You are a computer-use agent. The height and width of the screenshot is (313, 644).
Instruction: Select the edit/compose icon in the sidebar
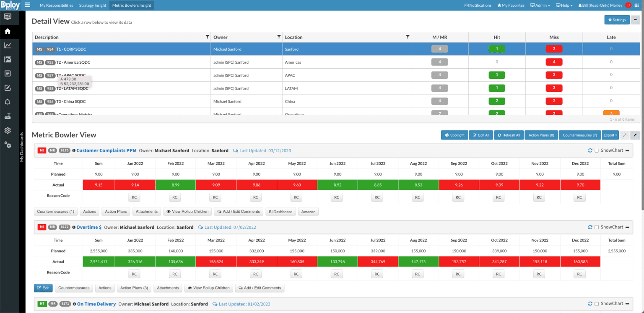tap(8, 88)
